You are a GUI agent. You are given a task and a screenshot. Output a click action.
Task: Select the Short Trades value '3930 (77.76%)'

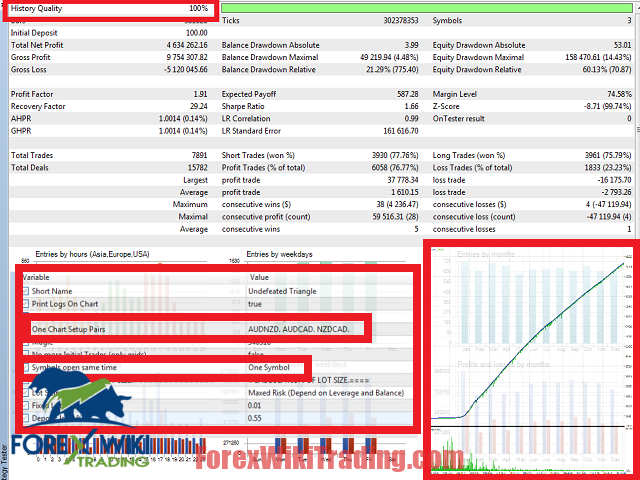coord(395,155)
